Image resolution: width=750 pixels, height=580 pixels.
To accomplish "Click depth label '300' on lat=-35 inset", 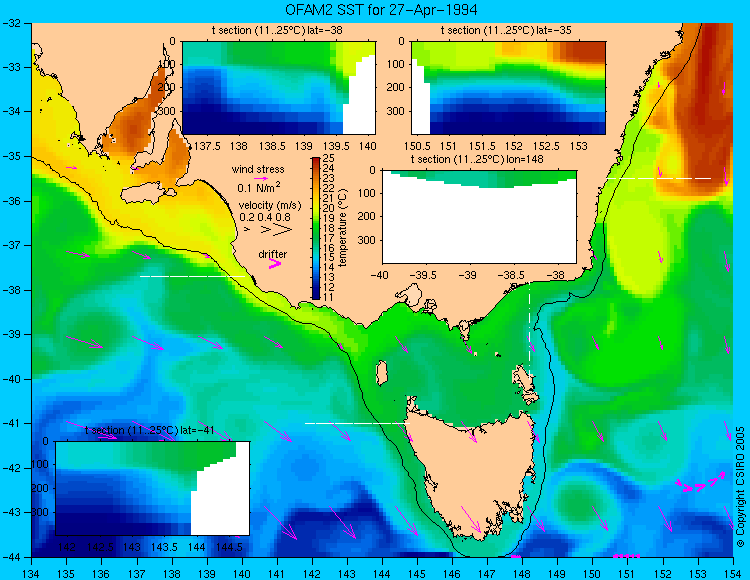I will [x=397, y=111].
